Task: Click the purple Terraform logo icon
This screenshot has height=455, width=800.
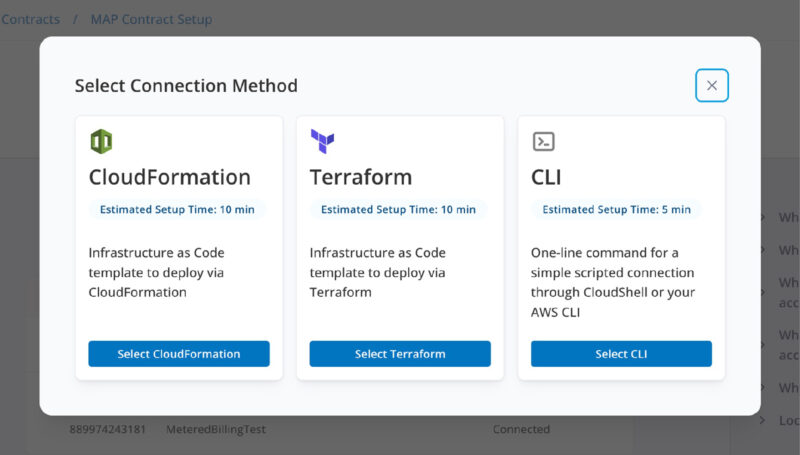Action: pos(322,141)
